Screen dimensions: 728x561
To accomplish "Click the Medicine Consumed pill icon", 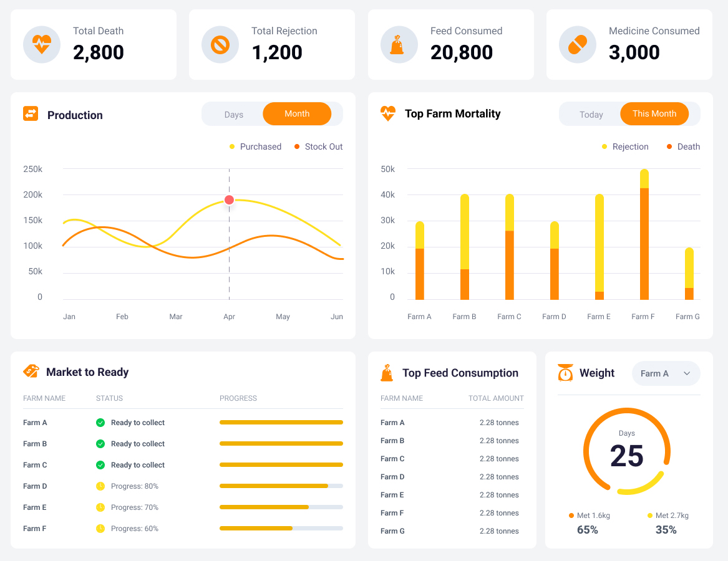I will pyautogui.click(x=577, y=44).
